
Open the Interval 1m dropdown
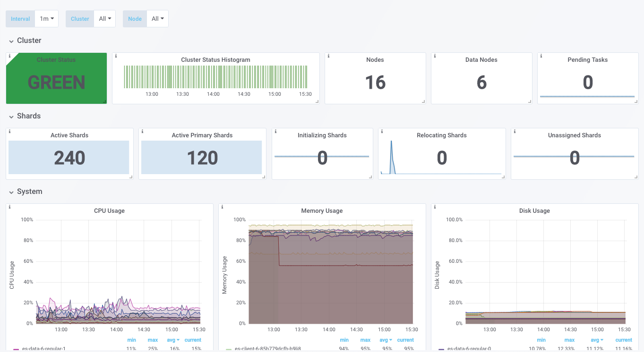(46, 19)
